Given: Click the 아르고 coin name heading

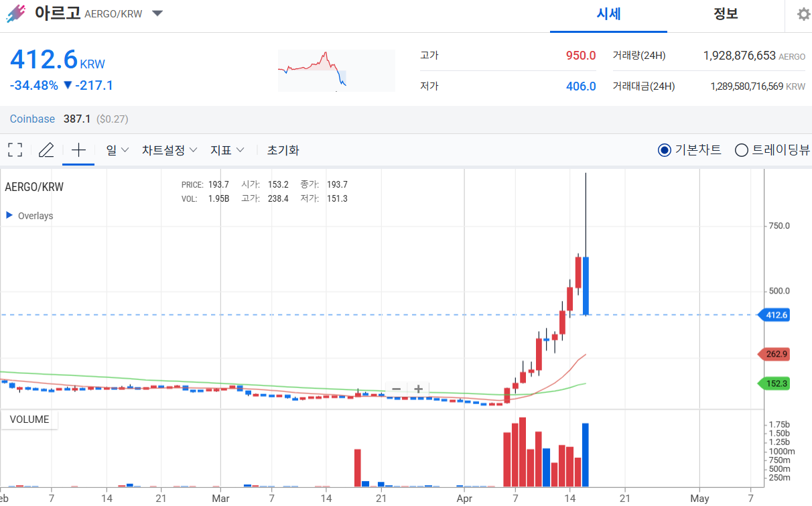Looking at the screenshot, I should pyautogui.click(x=57, y=13).
